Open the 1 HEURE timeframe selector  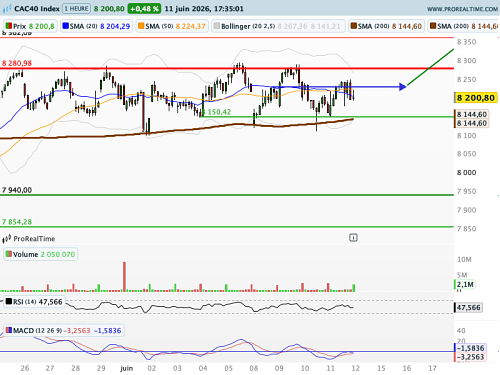coord(77,9)
